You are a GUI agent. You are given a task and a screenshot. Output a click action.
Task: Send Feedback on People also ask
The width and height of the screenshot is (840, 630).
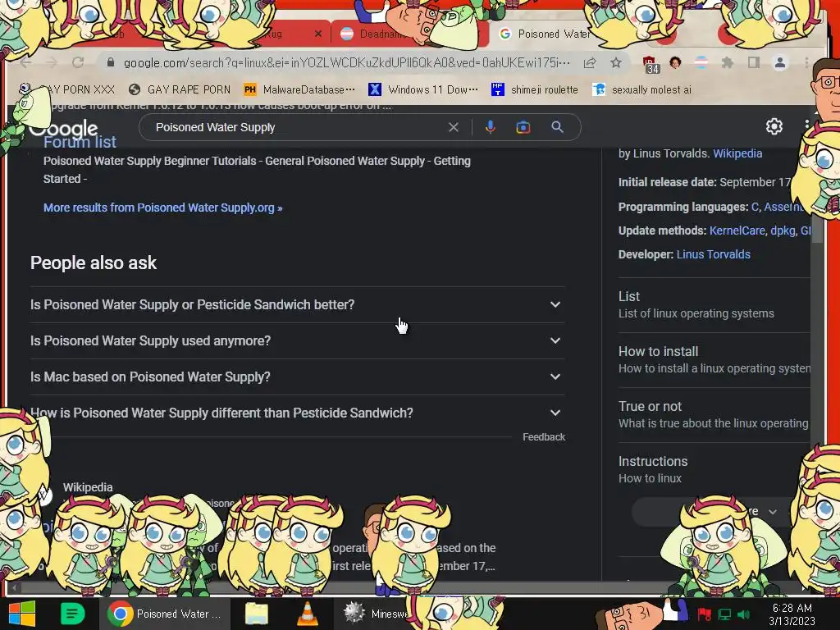(544, 437)
